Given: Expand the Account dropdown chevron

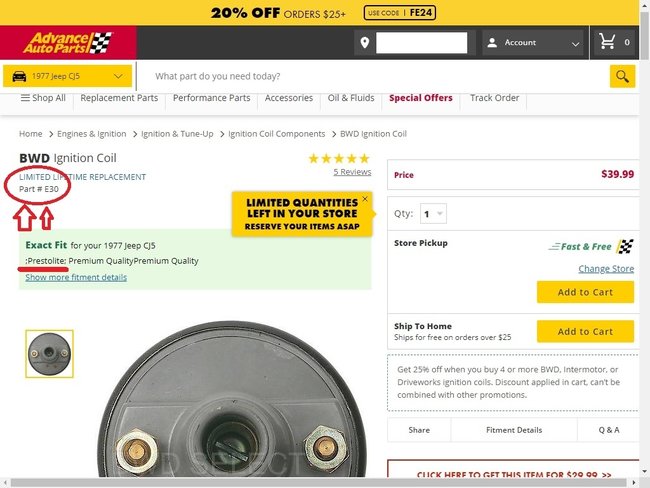Looking at the screenshot, I should click(x=575, y=44).
